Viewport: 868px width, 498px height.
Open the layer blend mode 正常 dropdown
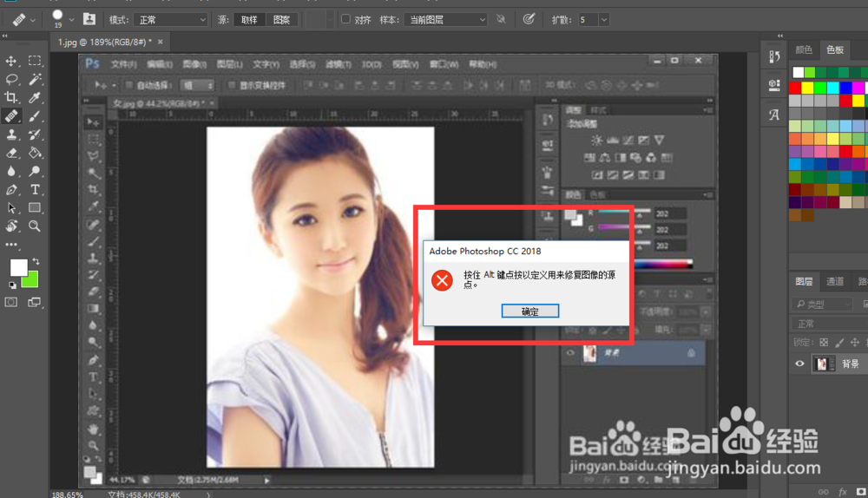[x=829, y=324]
